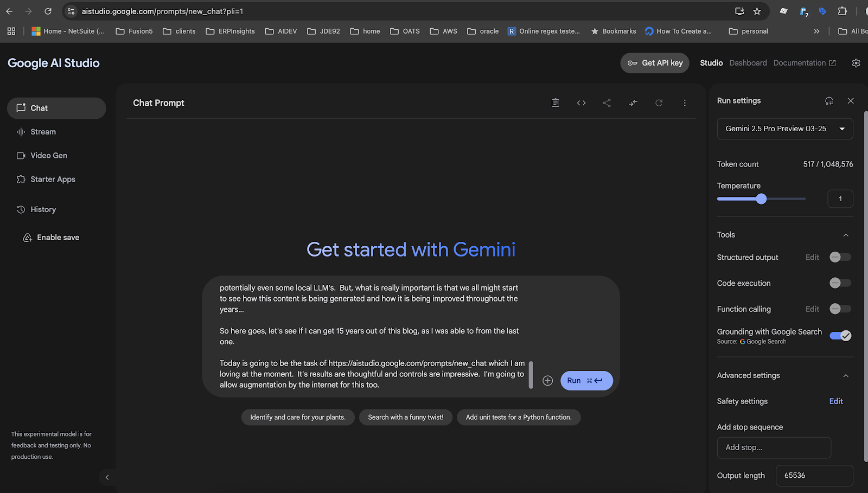Toggle the Structured output switch

click(x=840, y=257)
